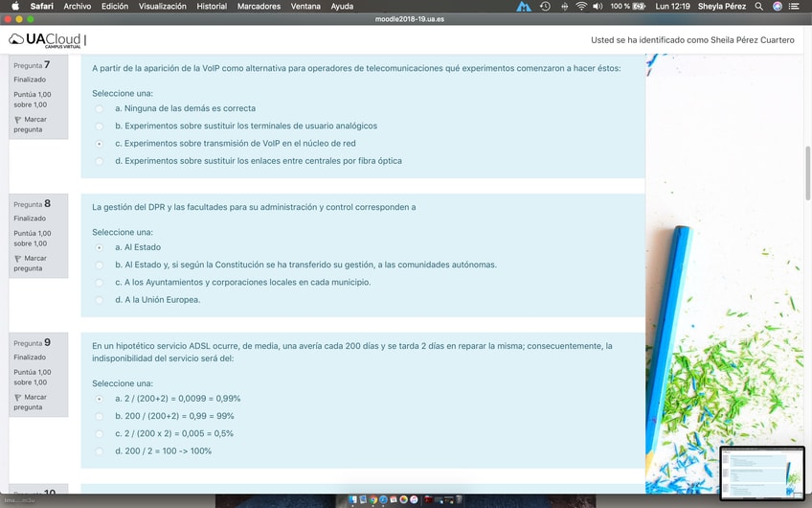
Task: Select option b. sustituir los terminales de usuario analógicos
Action: click(99, 126)
